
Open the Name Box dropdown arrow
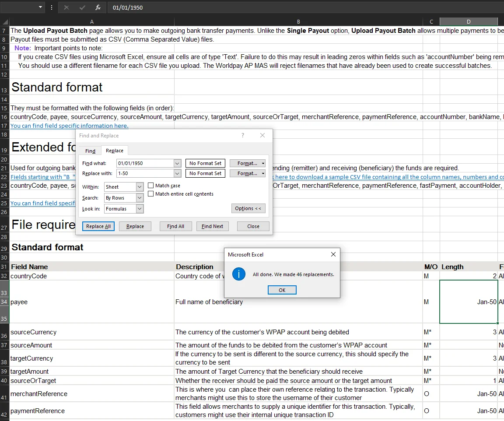(41, 7)
